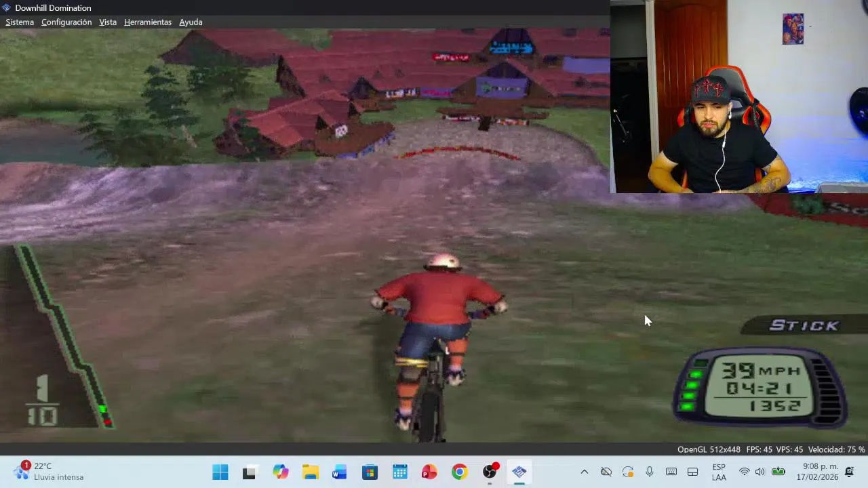Image resolution: width=868 pixels, height=488 pixels.
Task: Open the volume speaker icon
Action: 760,472
